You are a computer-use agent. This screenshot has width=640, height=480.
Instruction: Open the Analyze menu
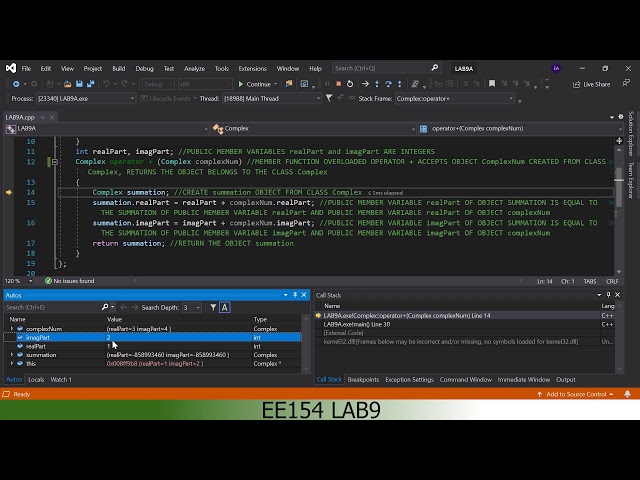point(194,69)
